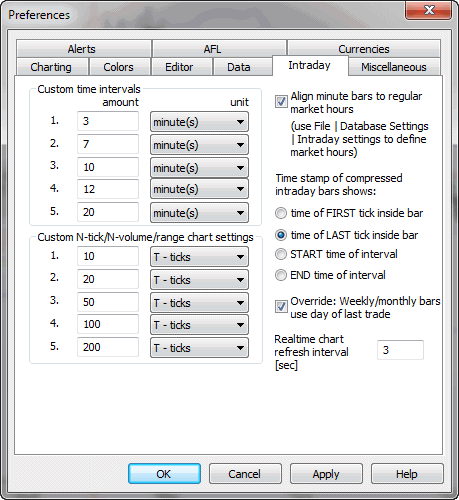Expand unit dropdown for custom interval 3
The image size is (459, 500).
coord(199,168)
